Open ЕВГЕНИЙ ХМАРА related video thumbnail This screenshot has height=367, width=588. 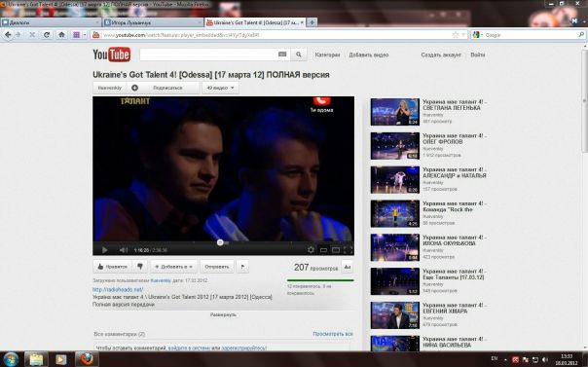coord(395,315)
